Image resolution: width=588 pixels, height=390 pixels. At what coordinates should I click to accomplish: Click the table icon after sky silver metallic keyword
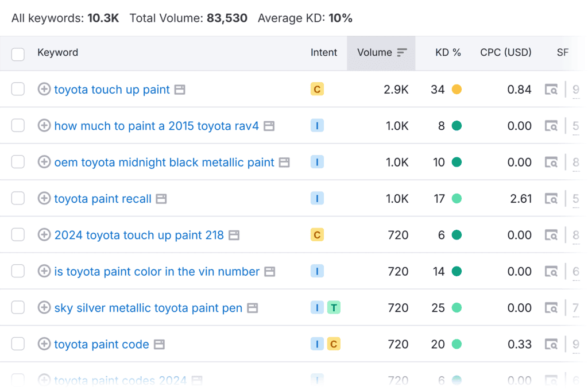tap(252, 308)
